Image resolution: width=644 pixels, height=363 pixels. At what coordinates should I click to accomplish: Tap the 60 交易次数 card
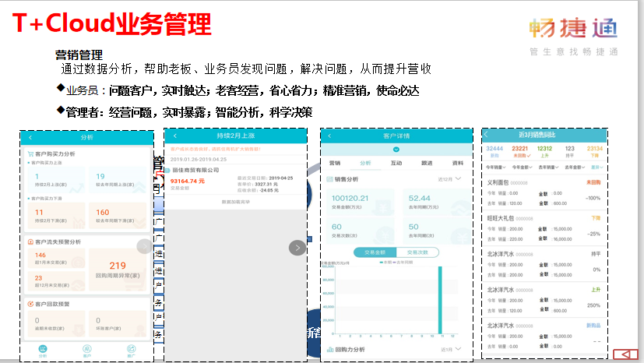click(361, 231)
